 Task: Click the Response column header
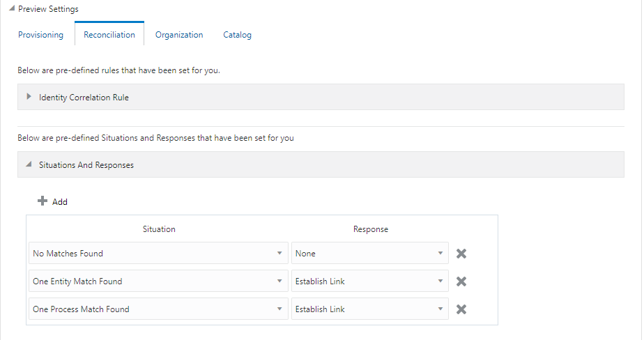click(x=371, y=229)
